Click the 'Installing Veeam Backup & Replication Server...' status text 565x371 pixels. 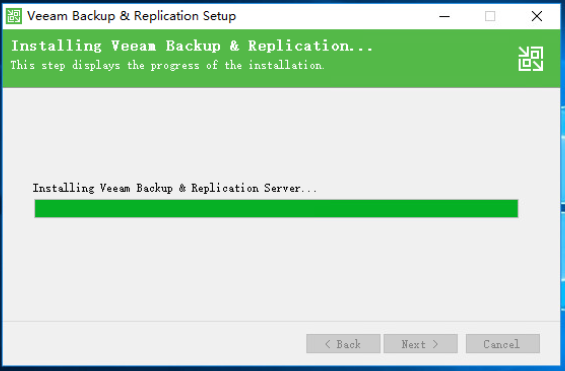coord(175,188)
